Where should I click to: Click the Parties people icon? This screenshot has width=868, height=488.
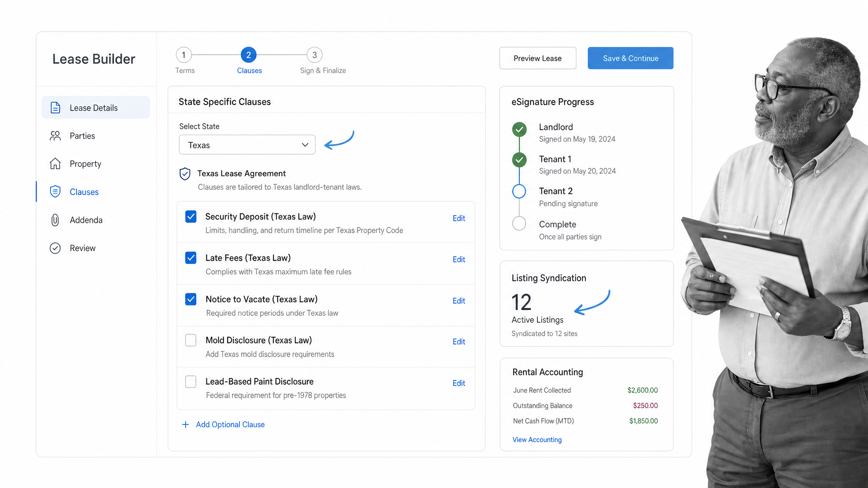click(x=55, y=136)
